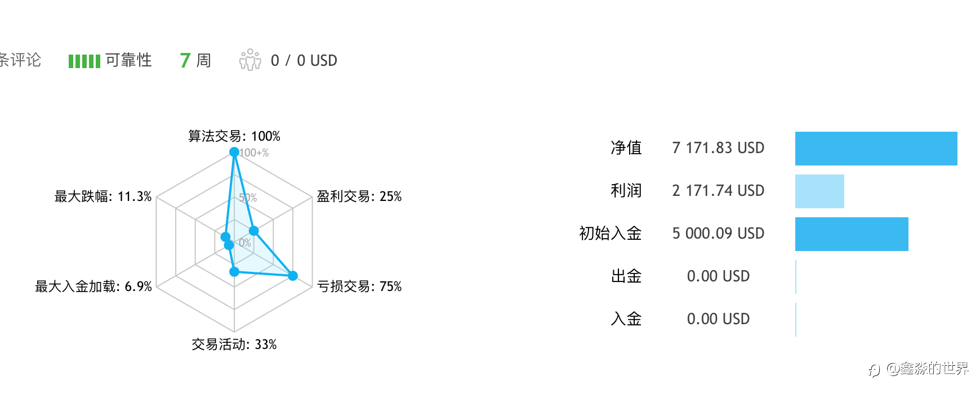
Task: Click the 亏损交易 75% radar point
Action: pos(293,276)
